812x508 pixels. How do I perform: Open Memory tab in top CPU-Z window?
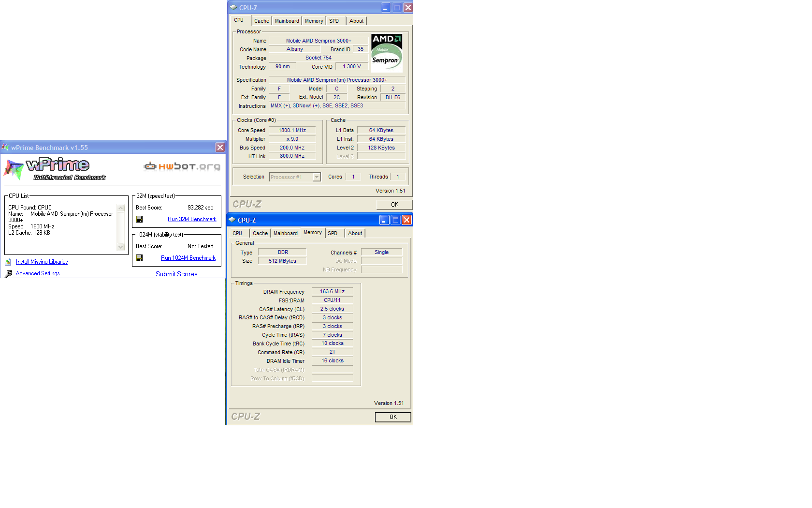pos(314,21)
